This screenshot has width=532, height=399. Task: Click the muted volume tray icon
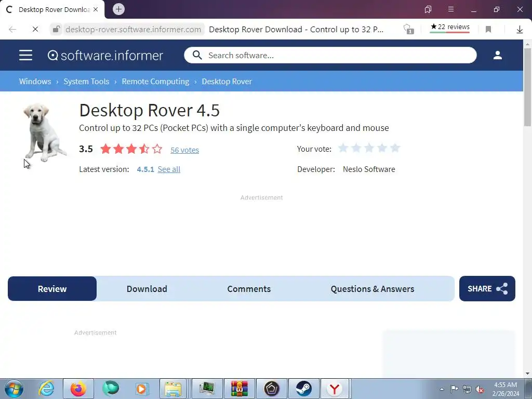coord(480,389)
